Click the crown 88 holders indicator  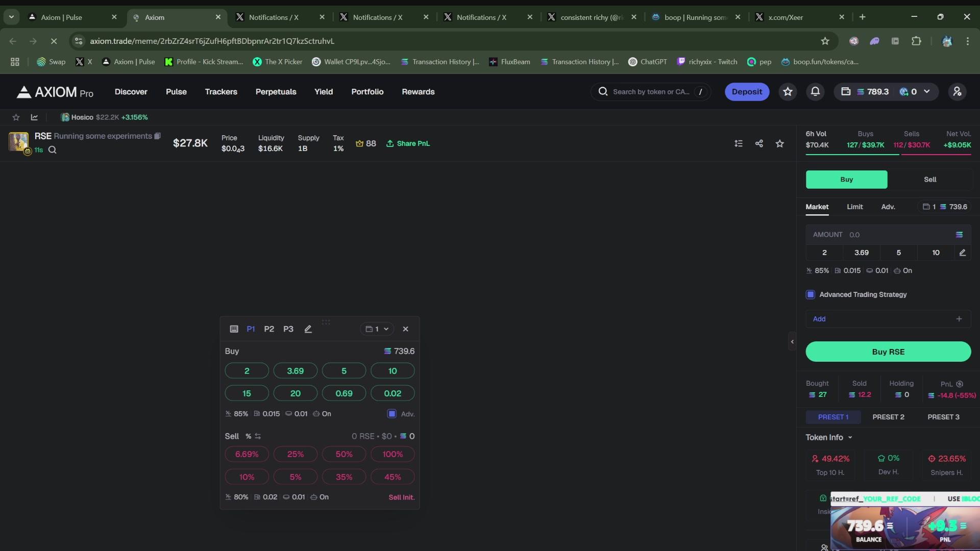tap(365, 144)
